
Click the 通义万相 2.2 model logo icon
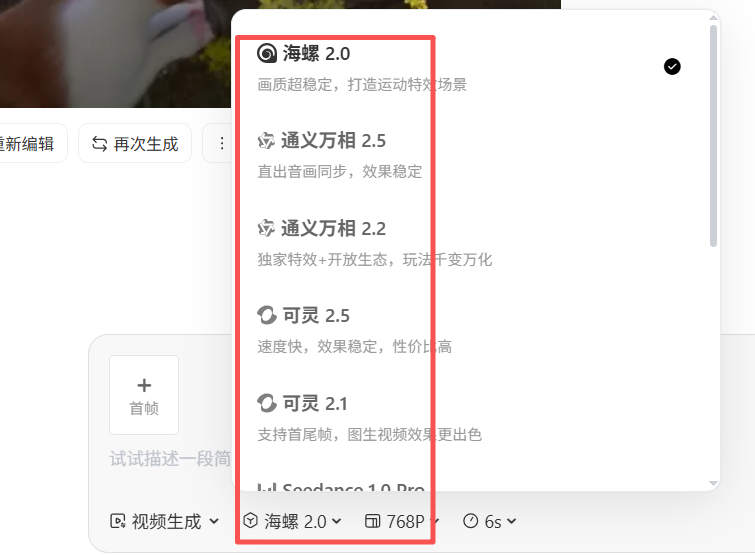pyautogui.click(x=266, y=228)
